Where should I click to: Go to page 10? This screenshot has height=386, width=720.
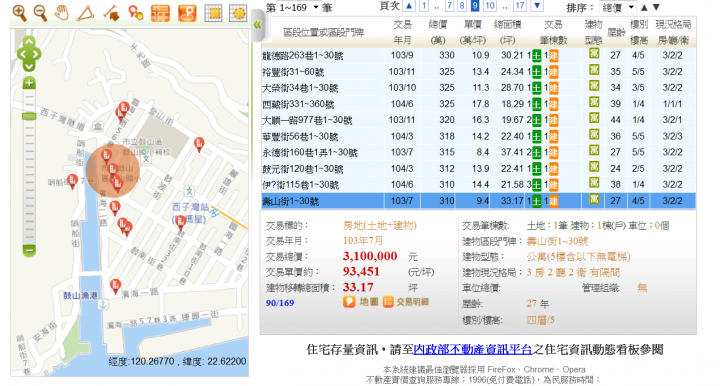pyautogui.click(x=490, y=6)
